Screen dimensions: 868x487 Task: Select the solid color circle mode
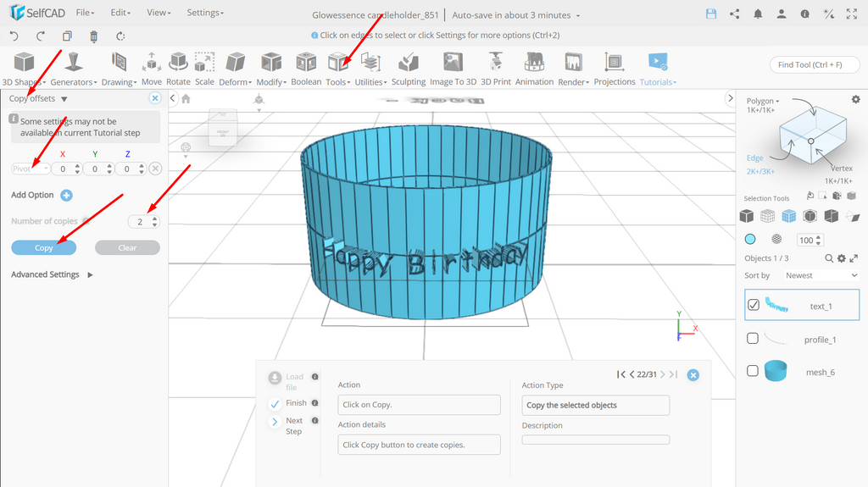(x=750, y=239)
